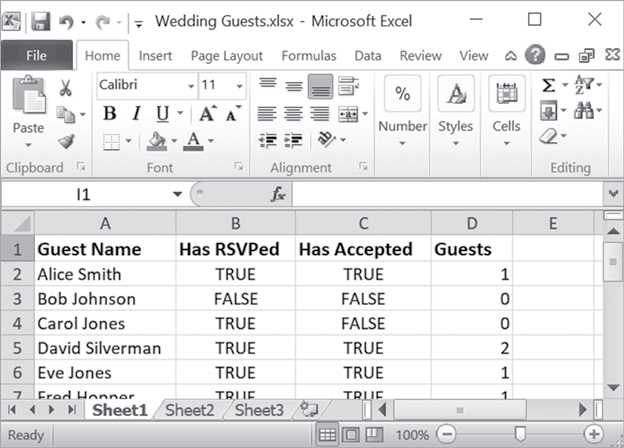The image size is (624, 448).
Task: Set Top Align vertical alignment
Action: (267, 83)
